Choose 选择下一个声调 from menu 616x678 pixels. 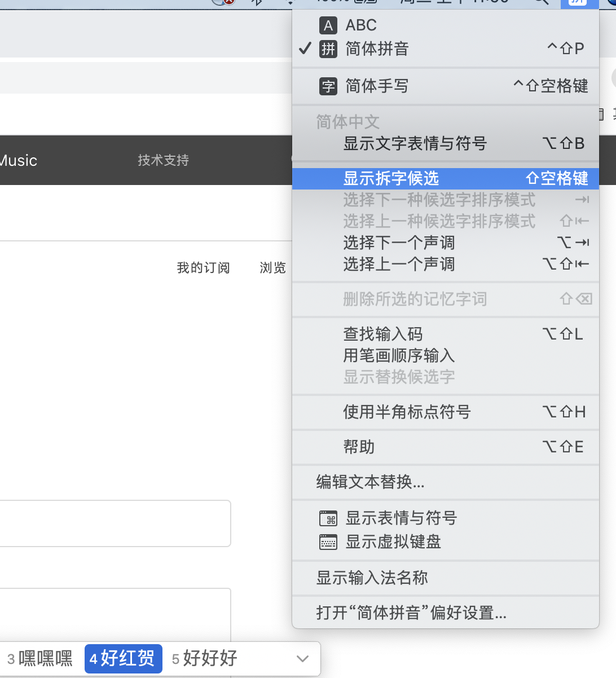(399, 243)
